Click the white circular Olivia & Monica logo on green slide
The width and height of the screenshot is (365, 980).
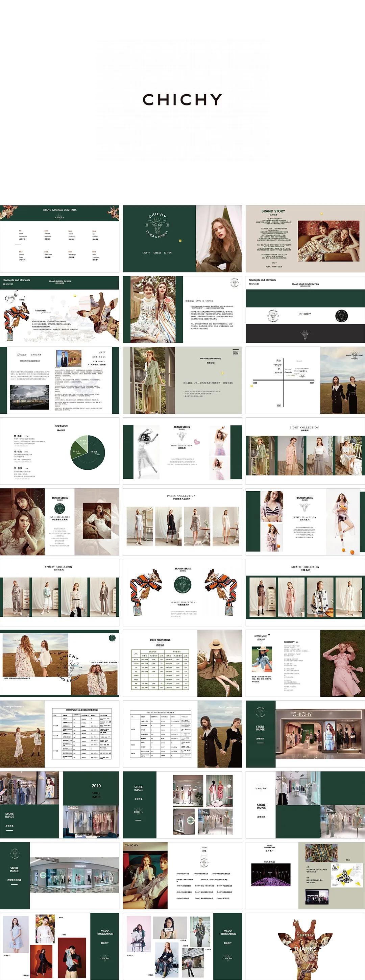click(x=157, y=225)
